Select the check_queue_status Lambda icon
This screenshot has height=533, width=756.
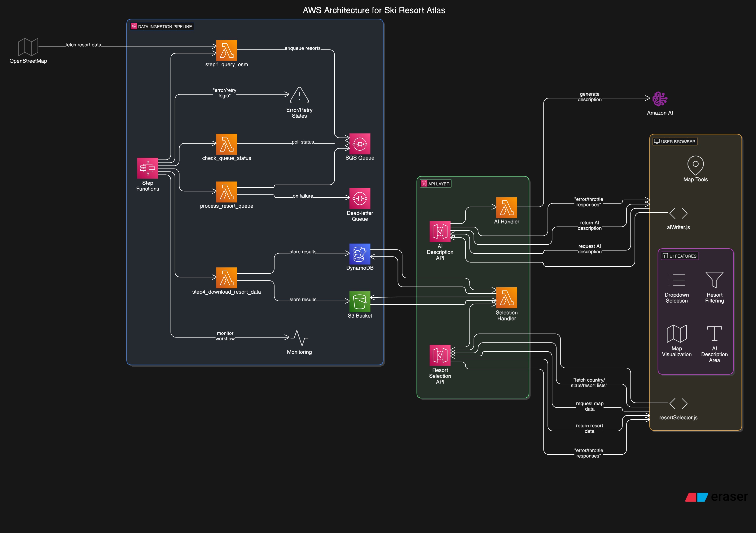click(x=227, y=144)
